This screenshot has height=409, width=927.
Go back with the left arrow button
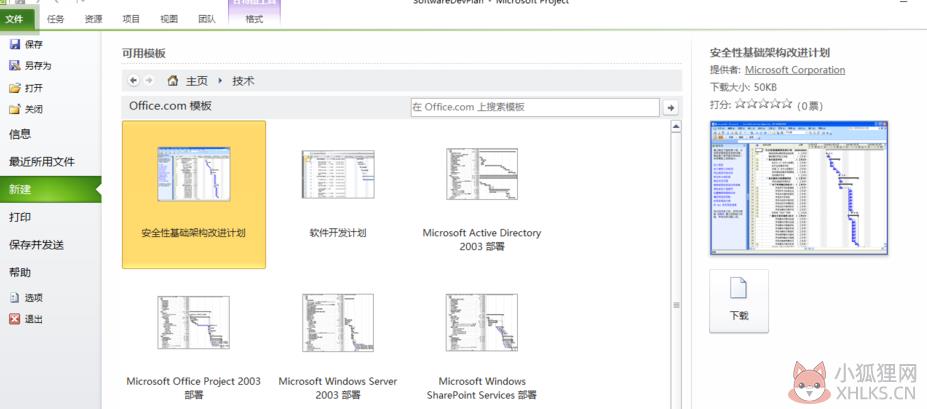point(134,80)
